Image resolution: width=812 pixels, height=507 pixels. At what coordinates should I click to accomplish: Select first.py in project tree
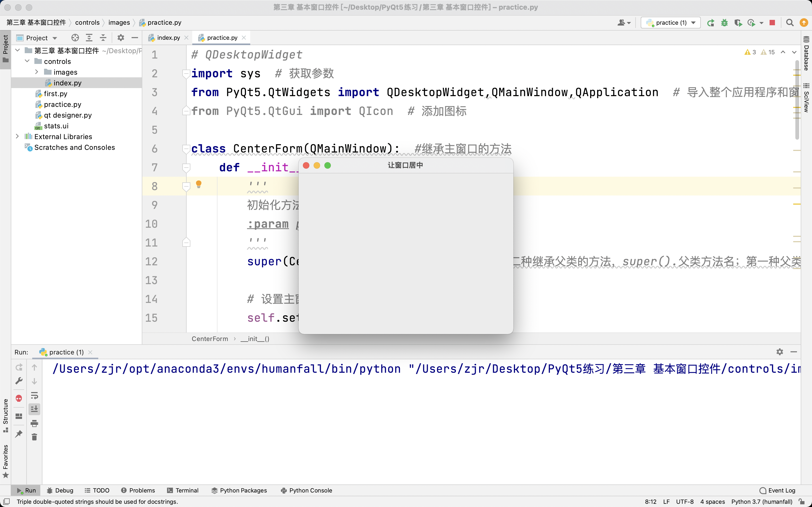pos(55,93)
